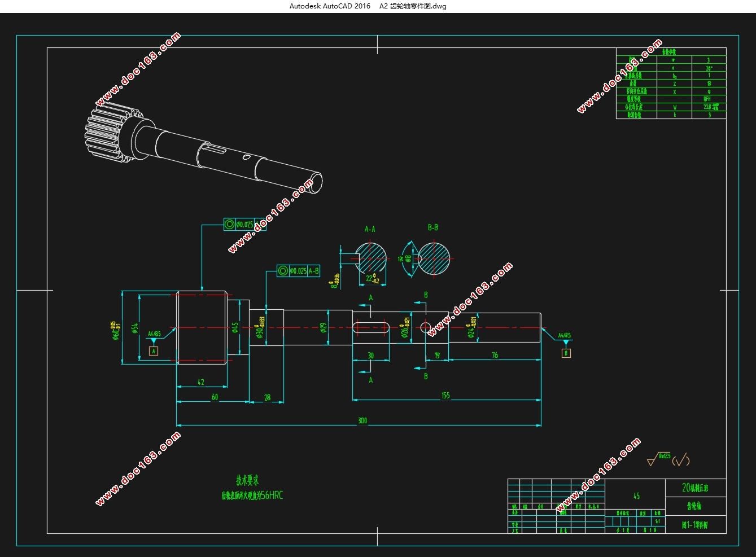Screen dimensions: 756x557
Task: Click the Φ60 toleranced outer diameter dimension
Action: click(115, 330)
